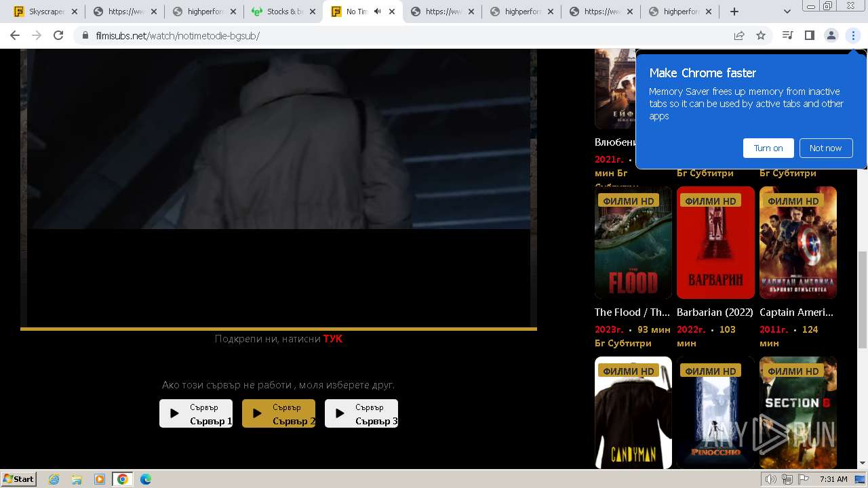Open Barbarian (2022) title link
Screen dimensions: 868x488
coord(715,312)
